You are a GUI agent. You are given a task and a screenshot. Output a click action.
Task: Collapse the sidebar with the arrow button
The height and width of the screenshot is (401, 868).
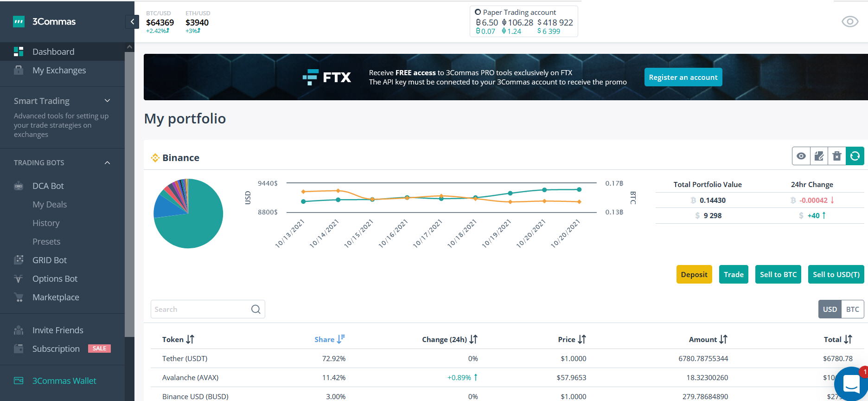[x=132, y=22]
